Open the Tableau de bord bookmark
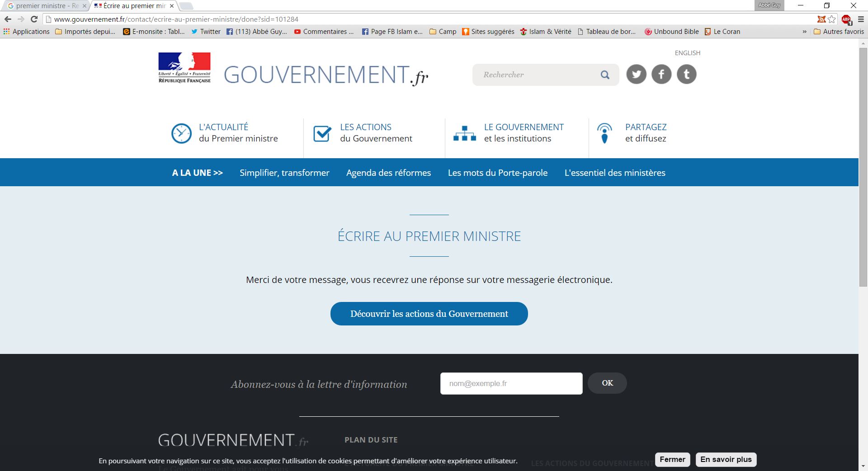 [607, 32]
